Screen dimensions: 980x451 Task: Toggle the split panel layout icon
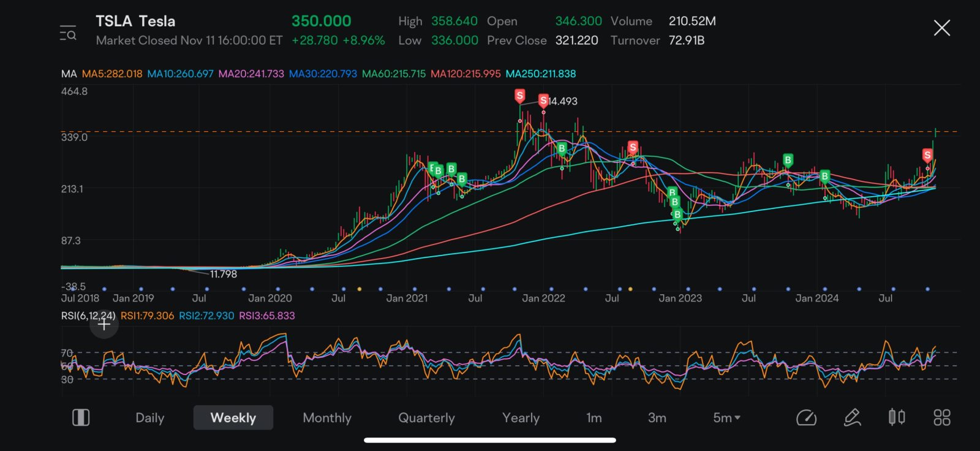click(x=81, y=418)
